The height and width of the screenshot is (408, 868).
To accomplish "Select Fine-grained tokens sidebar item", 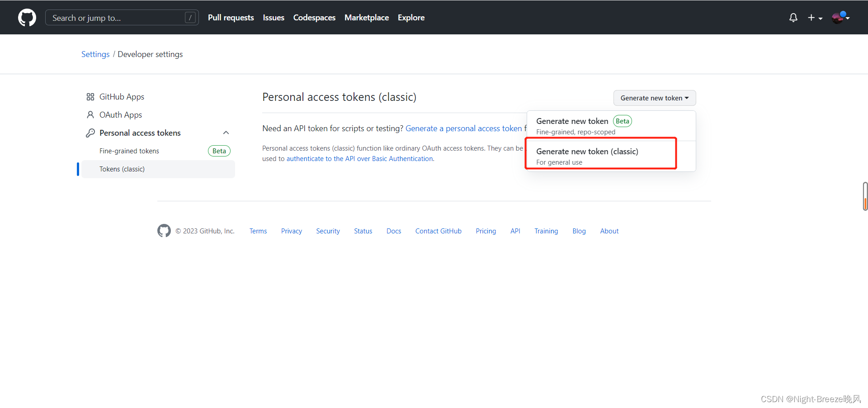I will click(158, 151).
